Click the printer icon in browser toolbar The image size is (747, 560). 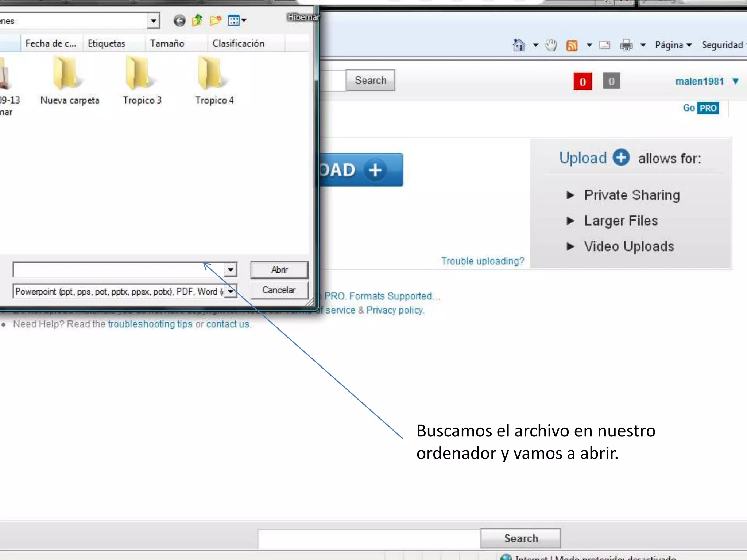(x=626, y=46)
